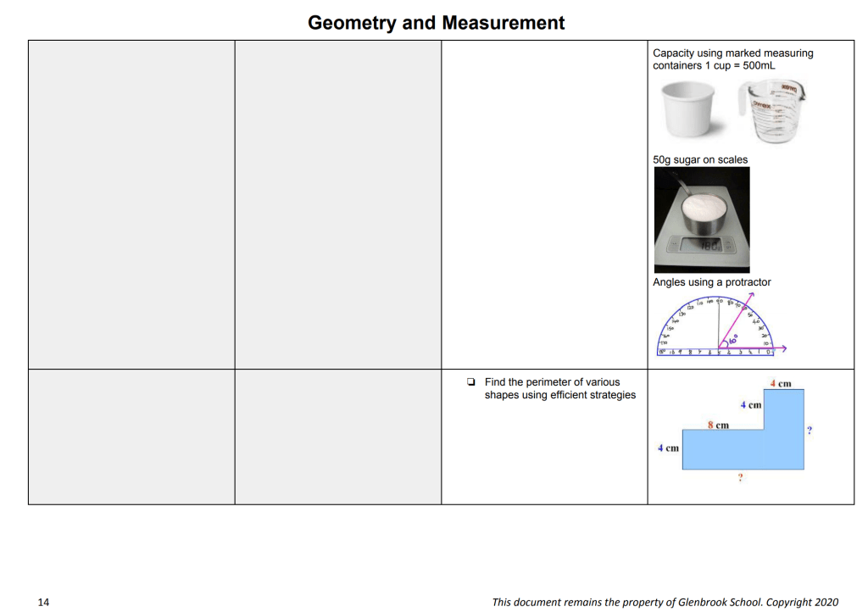The image size is (868, 612).
Task: Click the white plastic cup image
Action: coord(690,110)
